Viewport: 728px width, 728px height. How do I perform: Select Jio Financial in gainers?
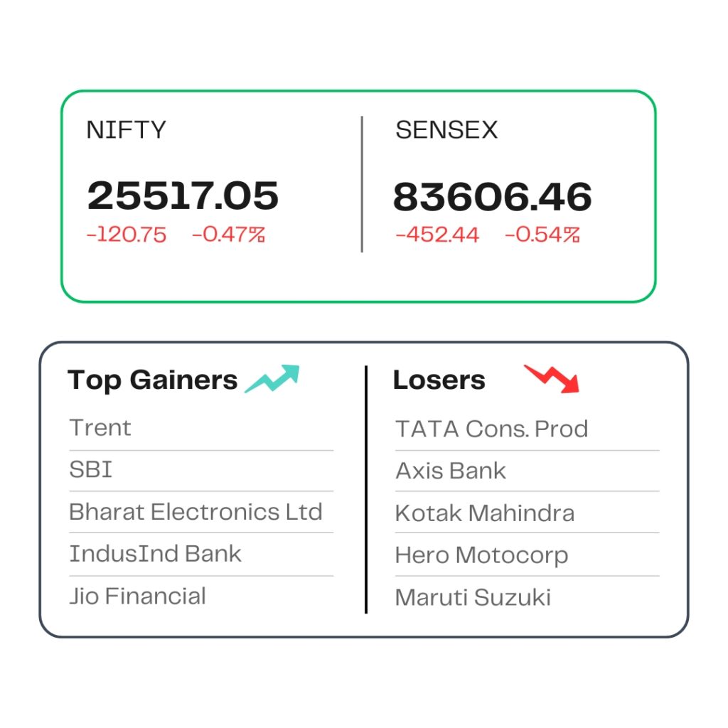pos(137,596)
